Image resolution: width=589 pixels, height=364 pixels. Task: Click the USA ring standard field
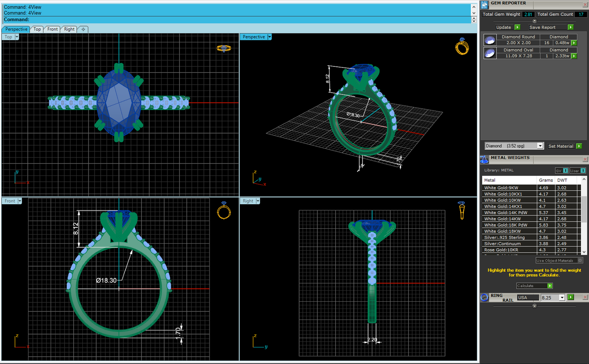(x=528, y=298)
